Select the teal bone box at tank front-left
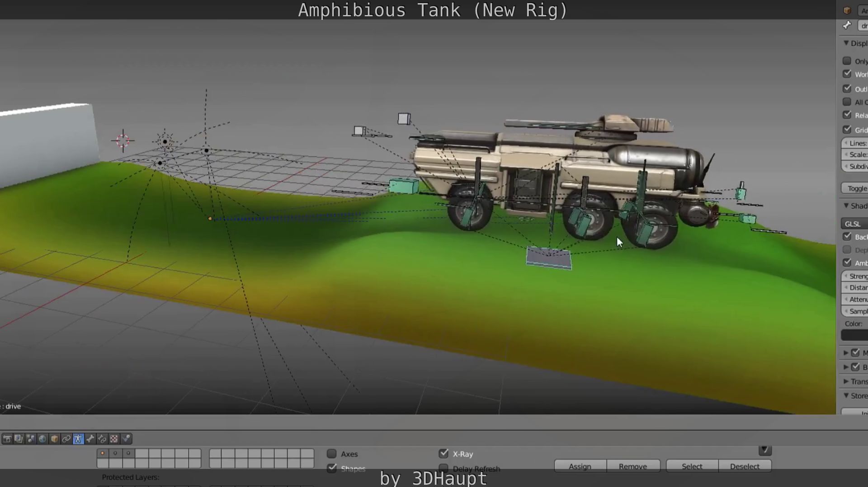 tap(404, 186)
